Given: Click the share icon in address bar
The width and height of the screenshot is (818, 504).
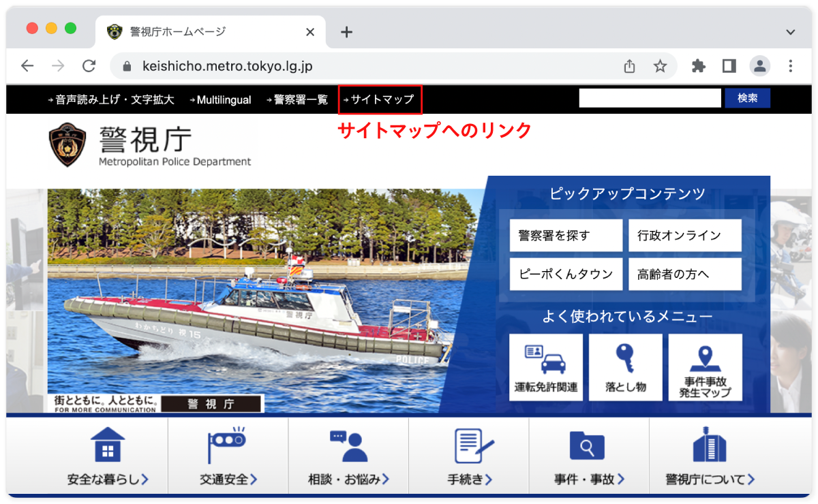Looking at the screenshot, I should (629, 66).
